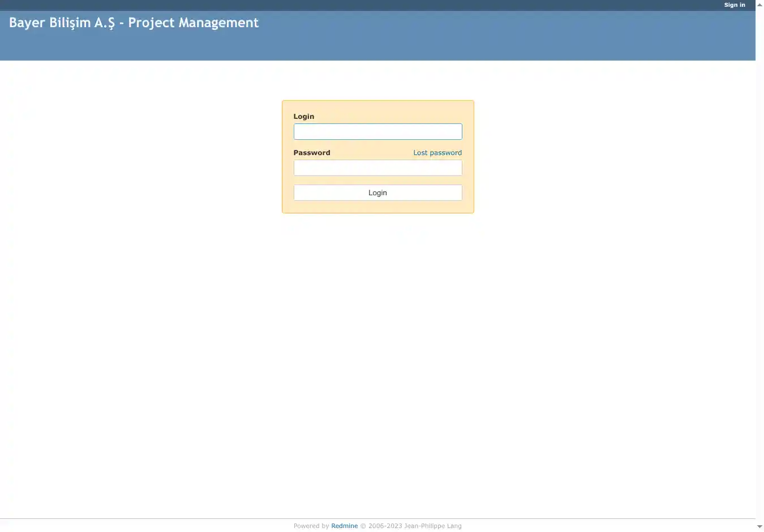
Task: Focus the Login username input field
Action: click(x=377, y=132)
